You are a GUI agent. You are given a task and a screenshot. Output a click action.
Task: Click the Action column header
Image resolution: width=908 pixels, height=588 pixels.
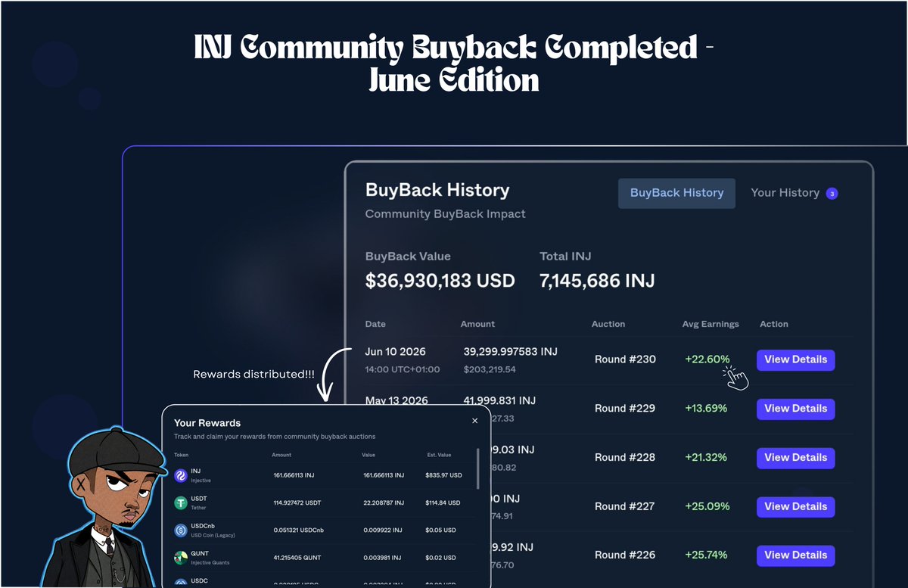click(x=774, y=324)
